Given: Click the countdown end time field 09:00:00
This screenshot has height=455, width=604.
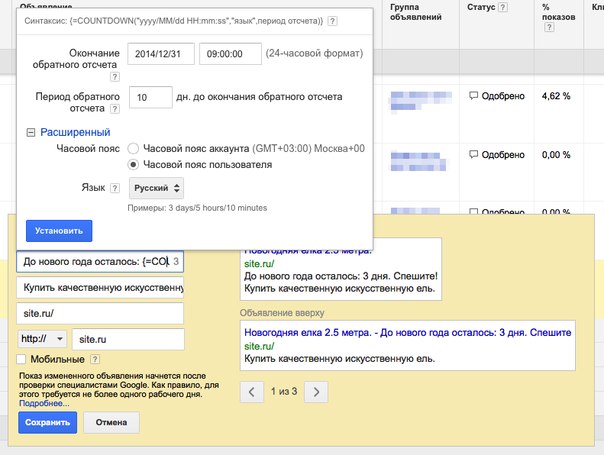Looking at the screenshot, I should pyautogui.click(x=230, y=54).
